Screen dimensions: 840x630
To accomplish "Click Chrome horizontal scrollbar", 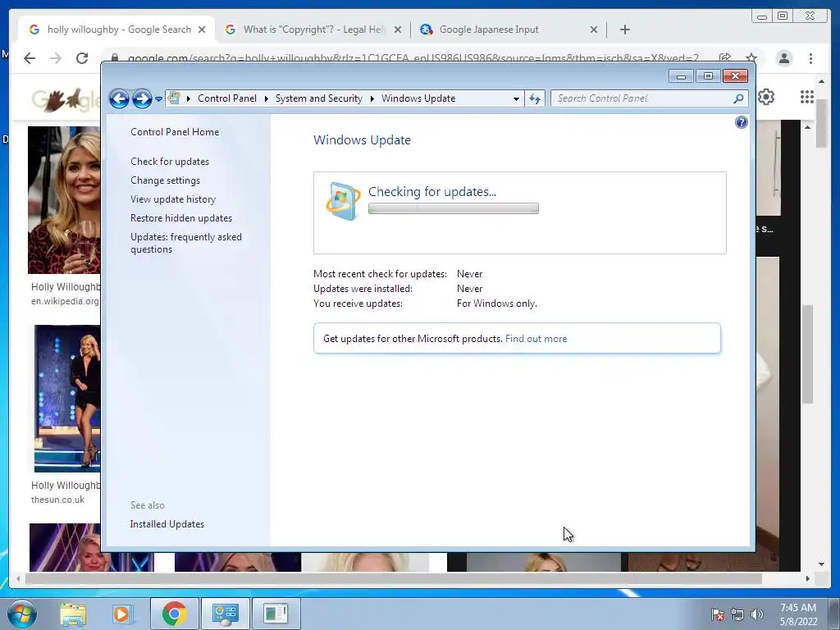I will click(x=394, y=578).
